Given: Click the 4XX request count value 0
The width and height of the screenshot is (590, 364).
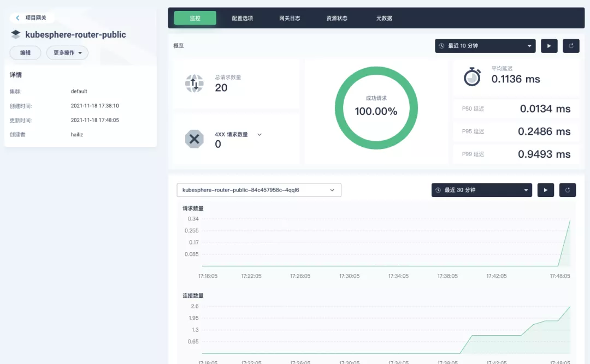Looking at the screenshot, I should pos(218,144).
